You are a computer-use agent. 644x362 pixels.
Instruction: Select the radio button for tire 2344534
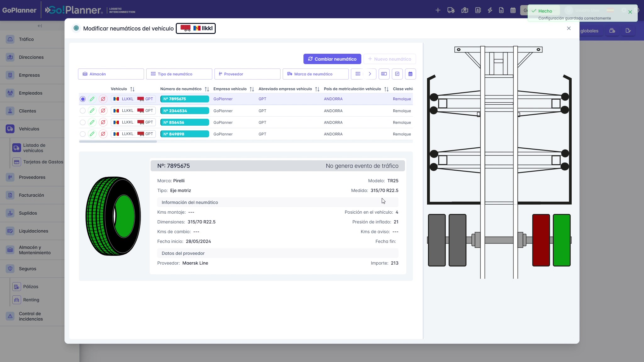[x=82, y=111]
